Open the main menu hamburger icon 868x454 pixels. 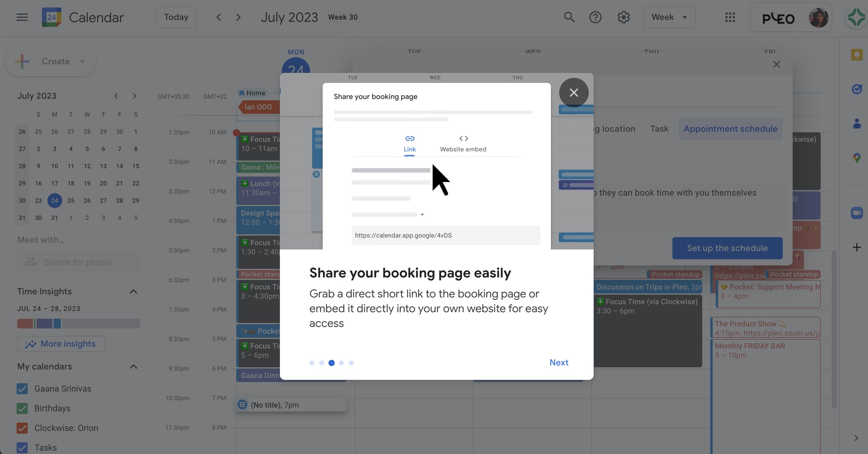pyautogui.click(x=22, y=17)
